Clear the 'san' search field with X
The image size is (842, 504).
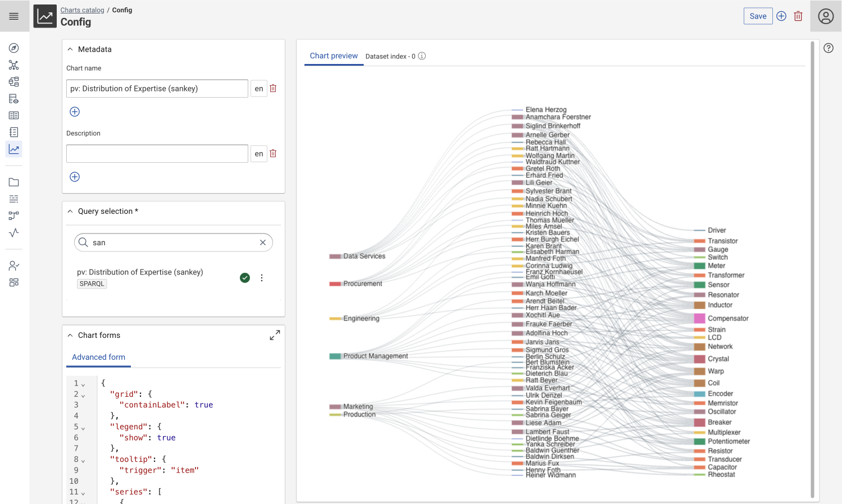[262, 242]
